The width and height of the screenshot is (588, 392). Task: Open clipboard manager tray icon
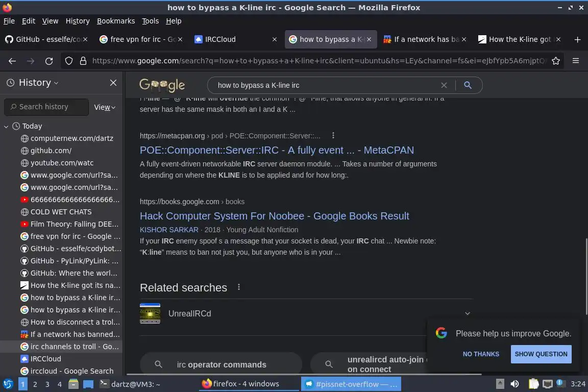pos(533,384)
